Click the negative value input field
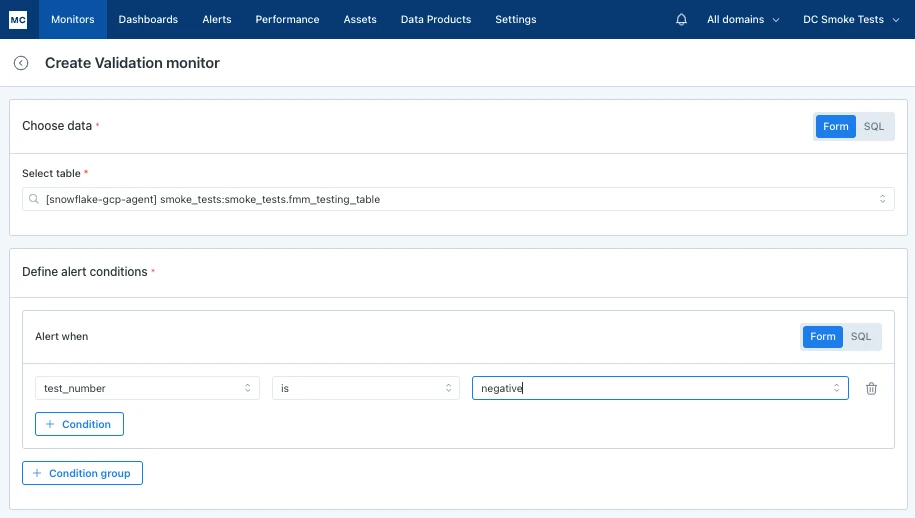The image size is (915, 518). coord(660,388)
